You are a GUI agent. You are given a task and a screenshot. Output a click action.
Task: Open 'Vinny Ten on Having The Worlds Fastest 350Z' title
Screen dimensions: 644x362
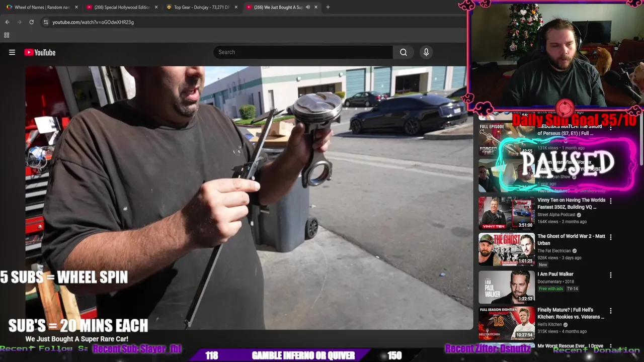click(571, 204)
